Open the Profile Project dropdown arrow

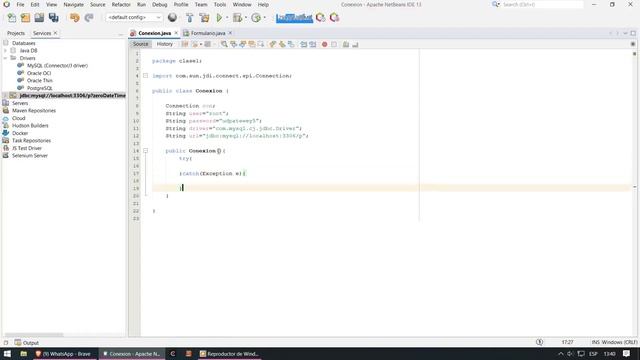[264, 18]
